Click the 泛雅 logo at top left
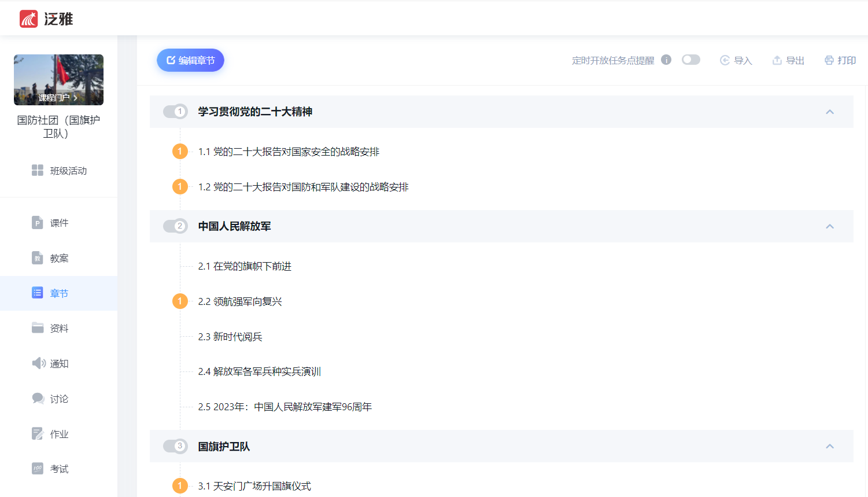Image resolution: width=868 pixels, height=497 pixels. pyautogui.click(x=45, y=17)
